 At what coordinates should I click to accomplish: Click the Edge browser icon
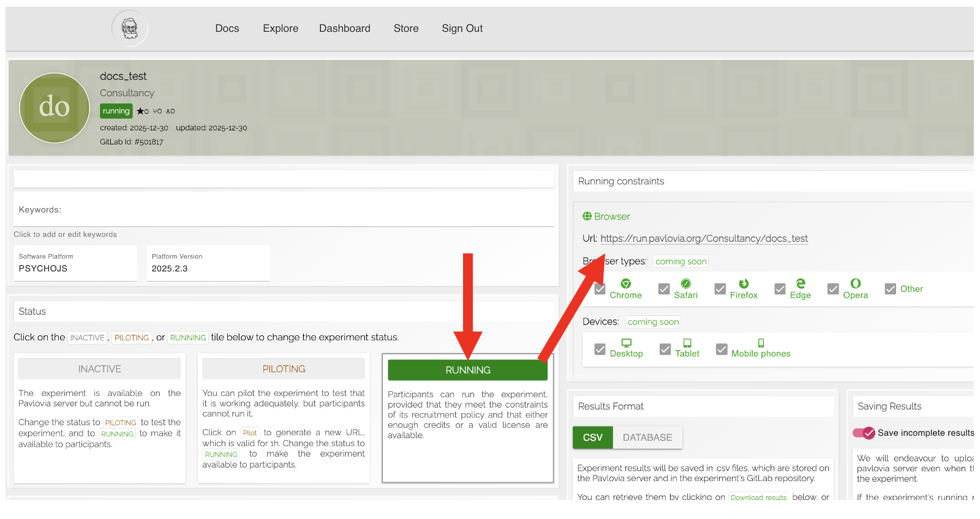pos(800,283)
